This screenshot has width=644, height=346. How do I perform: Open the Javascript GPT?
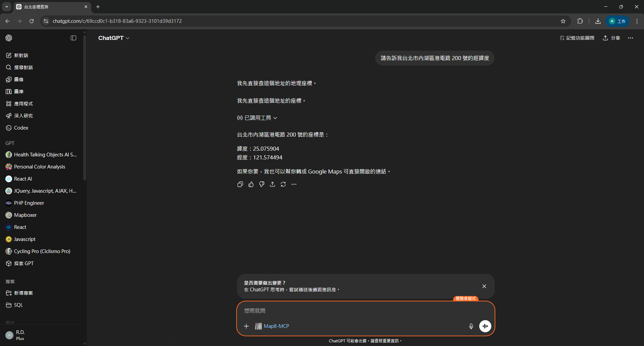[x=41, y=239]
